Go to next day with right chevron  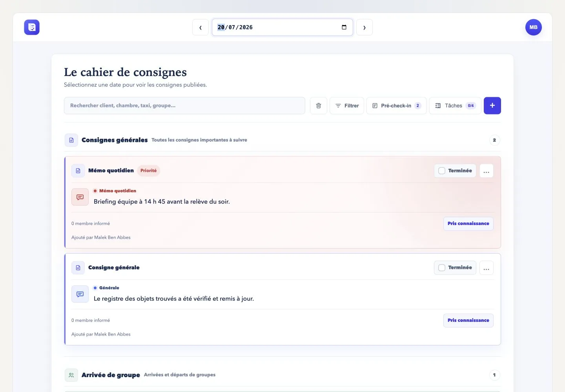point(365,27)
